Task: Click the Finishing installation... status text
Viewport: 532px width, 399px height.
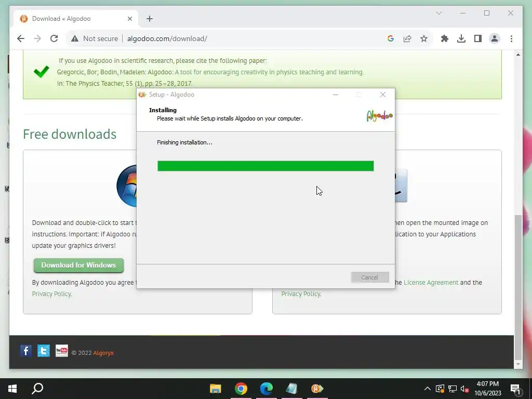Action: tap(184, 142)
